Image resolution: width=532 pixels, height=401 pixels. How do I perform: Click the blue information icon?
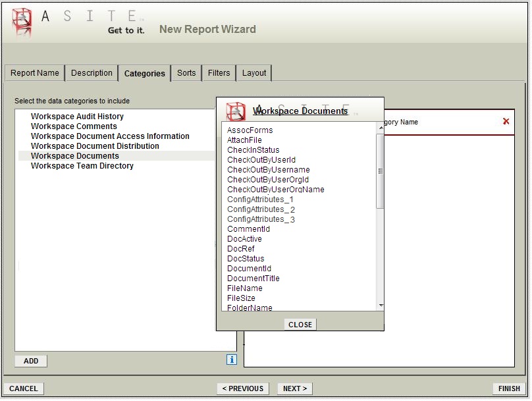pyautogui.click(x=232, y=360)
